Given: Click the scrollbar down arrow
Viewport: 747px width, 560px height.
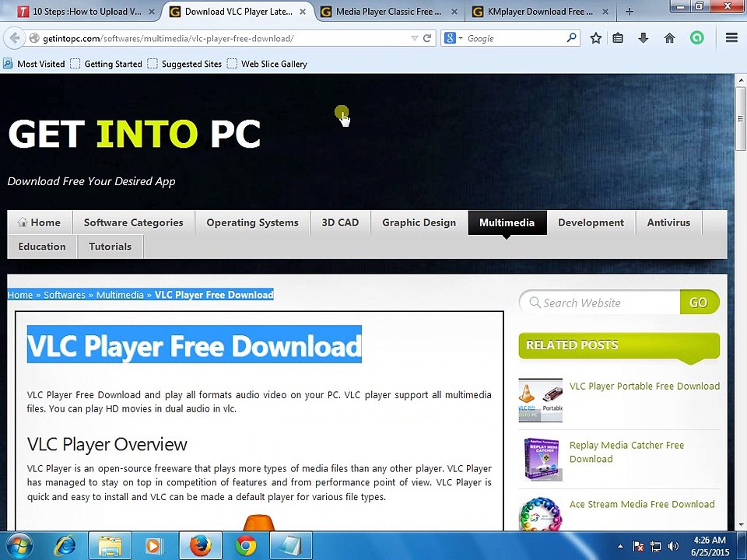Looking at the screenshot, I should click(740, 525).
